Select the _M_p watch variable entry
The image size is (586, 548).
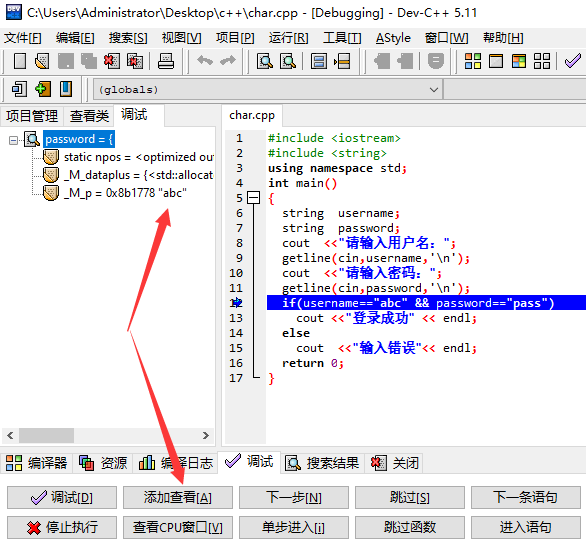point(126,193)
